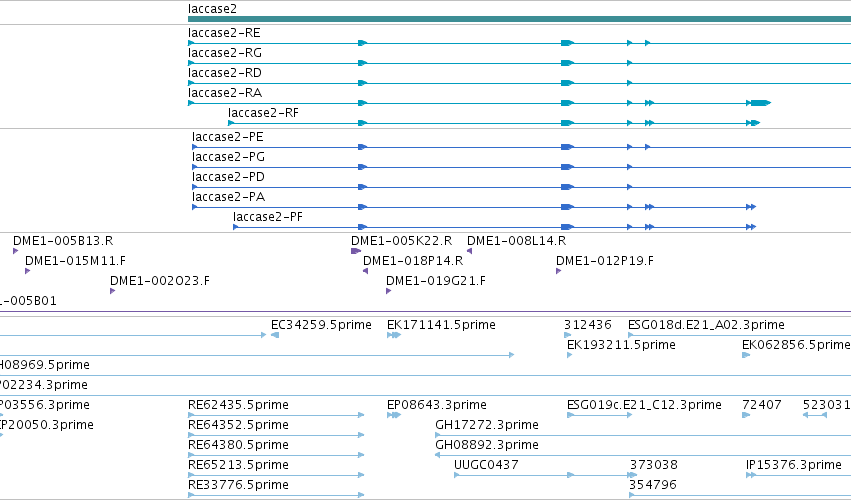Image resolution: width=851 pixels, height=500 pixels.
Task: Click the laccase2-RG transcript label
Action: (225, 53)
